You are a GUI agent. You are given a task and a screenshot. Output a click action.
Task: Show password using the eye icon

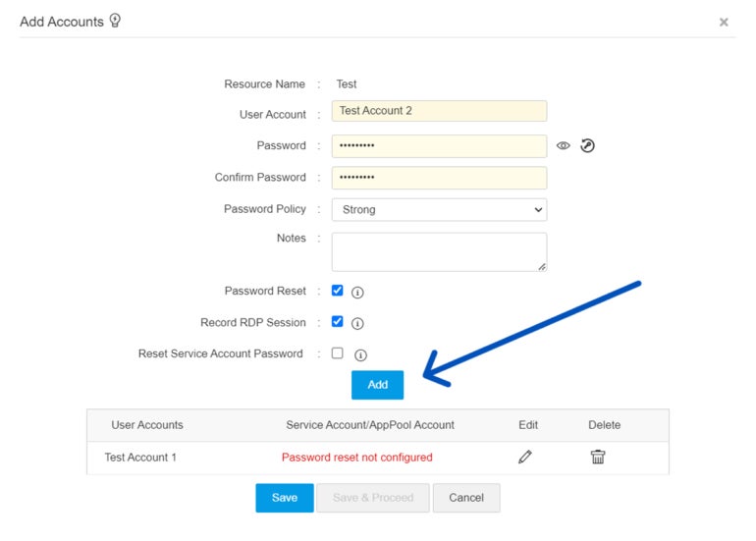point(563,145)
